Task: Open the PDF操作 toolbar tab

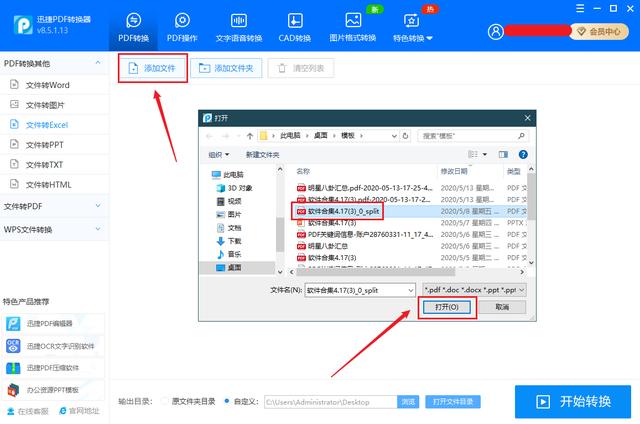Action: 182,26
